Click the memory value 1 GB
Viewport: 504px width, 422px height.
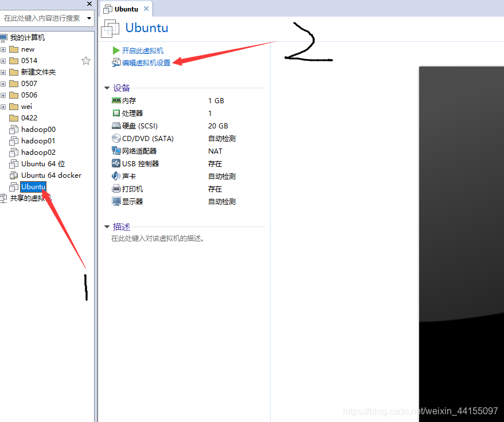[216, 100]
